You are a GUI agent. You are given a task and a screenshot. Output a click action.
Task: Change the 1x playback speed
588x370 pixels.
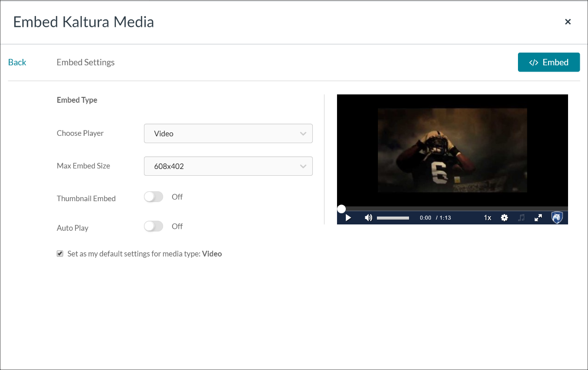[487, 218]
